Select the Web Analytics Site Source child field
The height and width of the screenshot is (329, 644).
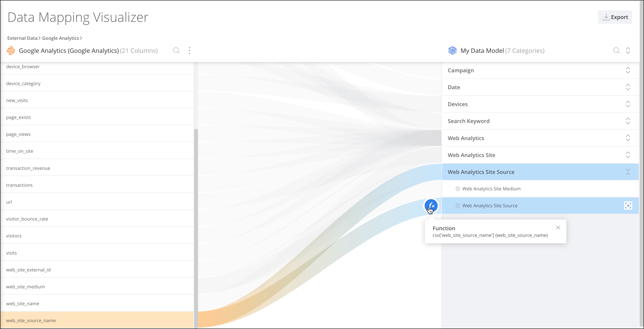pos(540,206)
